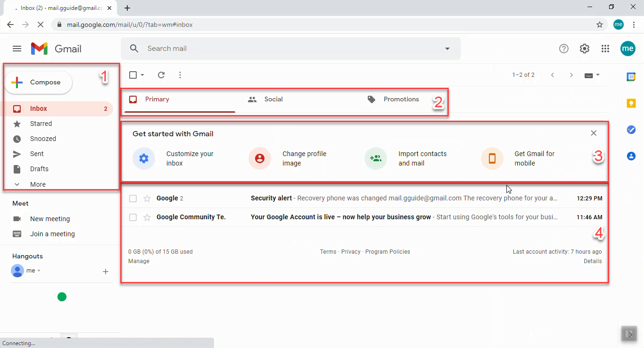Refresh the inbox
This screenshot has height=348, width=644.
click(161, 75)
